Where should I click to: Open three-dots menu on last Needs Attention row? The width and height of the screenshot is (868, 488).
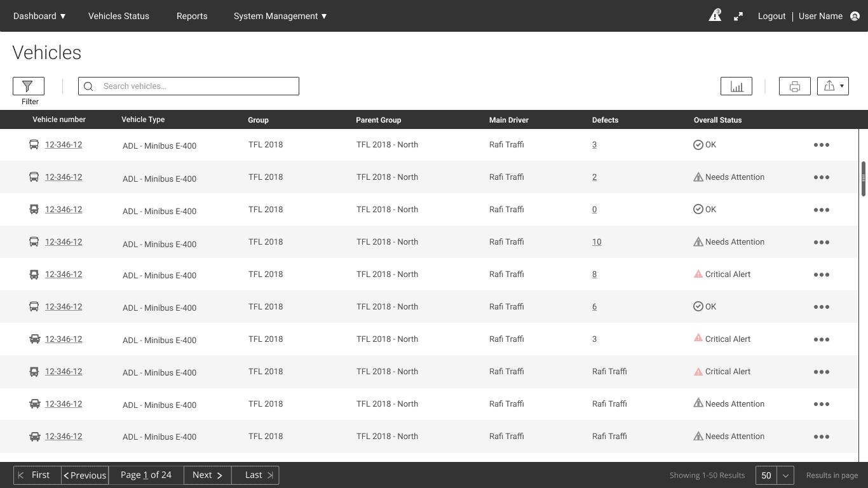coord(822,437)
